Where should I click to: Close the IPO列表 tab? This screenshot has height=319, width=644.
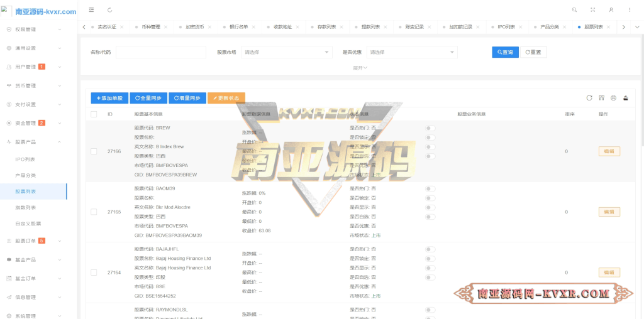pyautogui.click(x=520, y=27)
